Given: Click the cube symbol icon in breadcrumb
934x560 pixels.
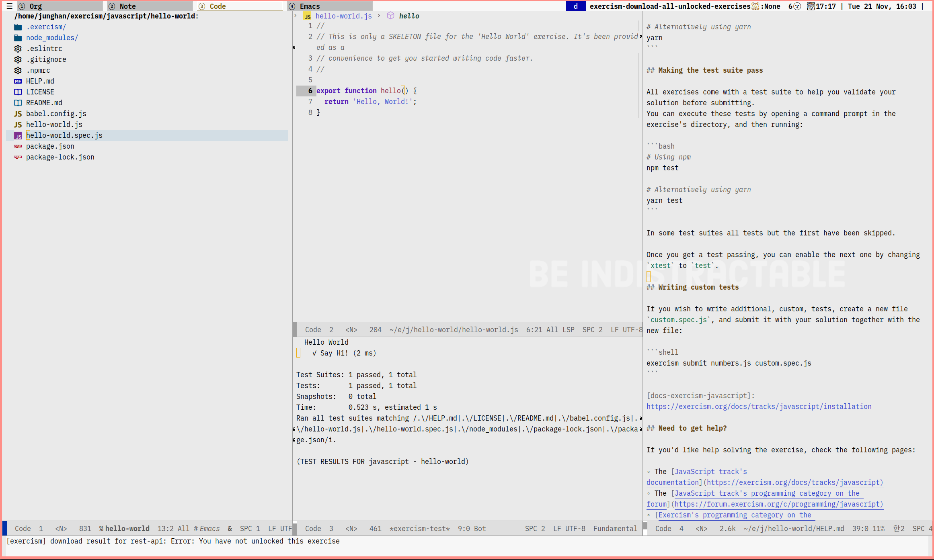Looking at the screenshot, I should [x=390, y=16].
